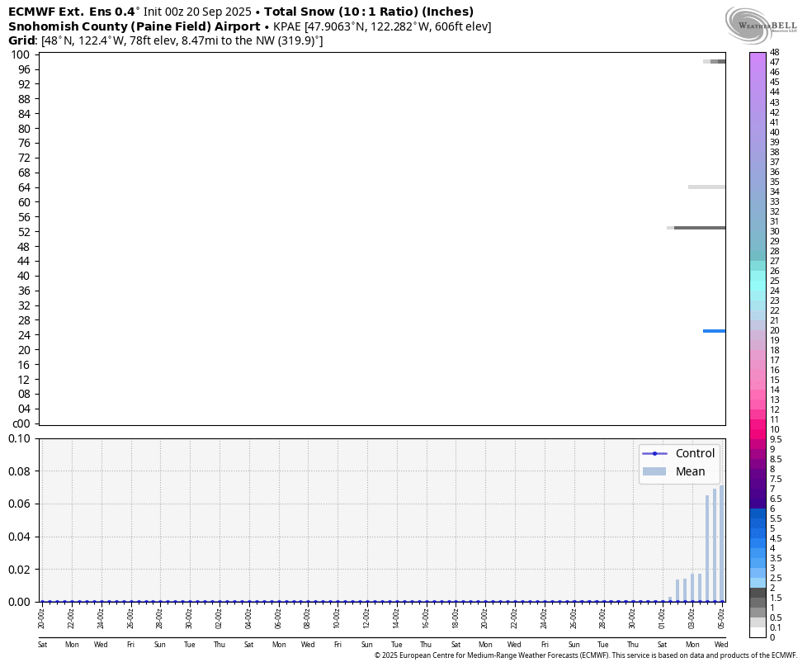This screenshot has height=667, width=812.
Task: Click the '47' value on the color bar
Action: tap(774, 62)
